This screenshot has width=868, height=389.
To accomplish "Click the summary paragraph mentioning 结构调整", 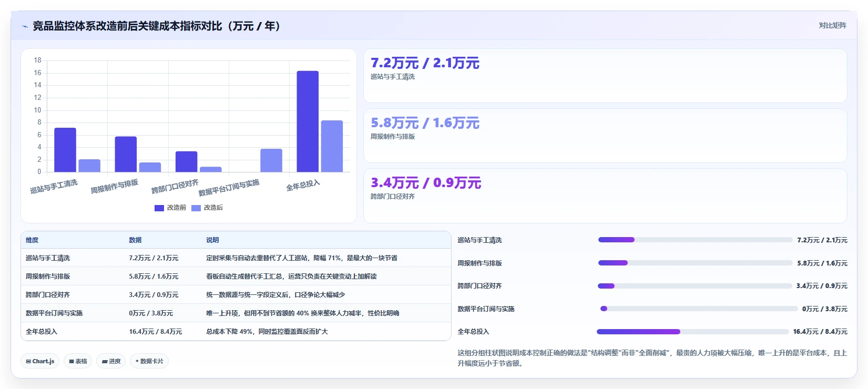I will (652, 358).
